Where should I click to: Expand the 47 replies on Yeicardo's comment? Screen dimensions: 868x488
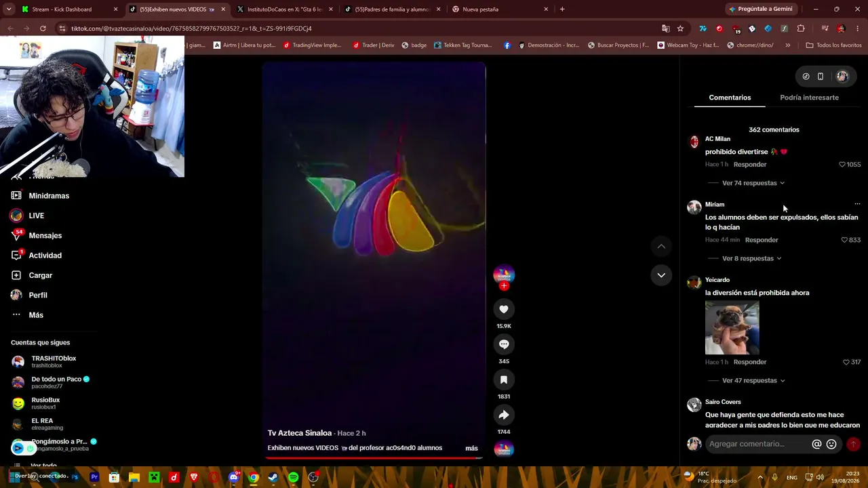pos(753,380)
